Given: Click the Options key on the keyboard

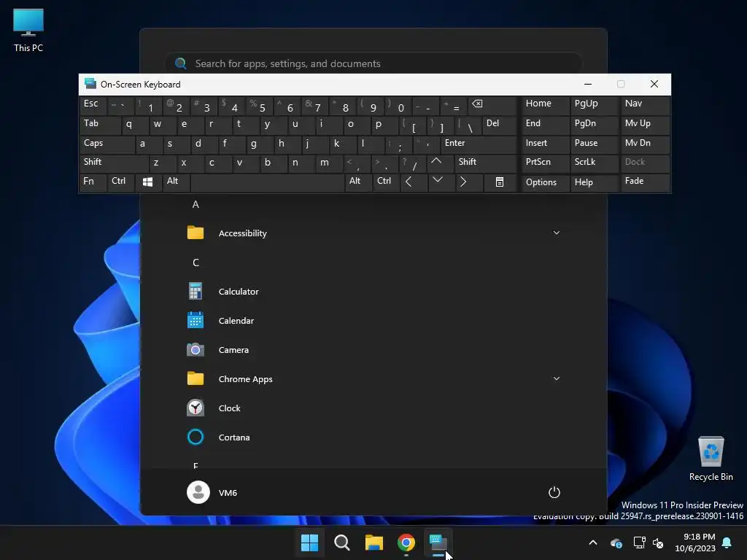Looking at the screenshot, I should pos(546,182).
